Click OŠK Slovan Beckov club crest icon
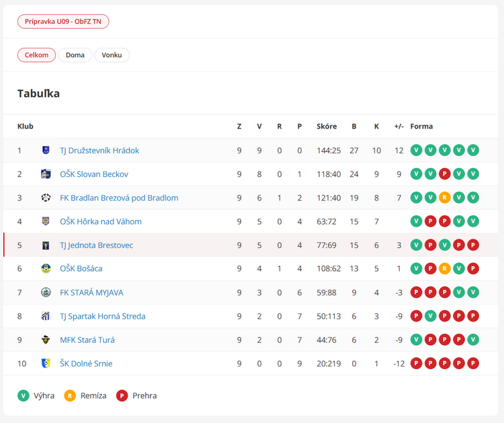 [46, 174]
